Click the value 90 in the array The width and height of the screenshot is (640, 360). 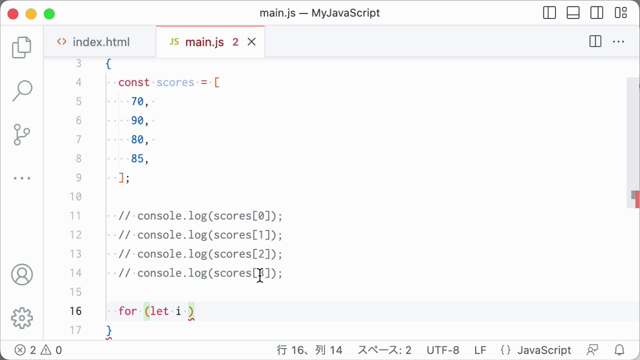click(x=137, y=120)
